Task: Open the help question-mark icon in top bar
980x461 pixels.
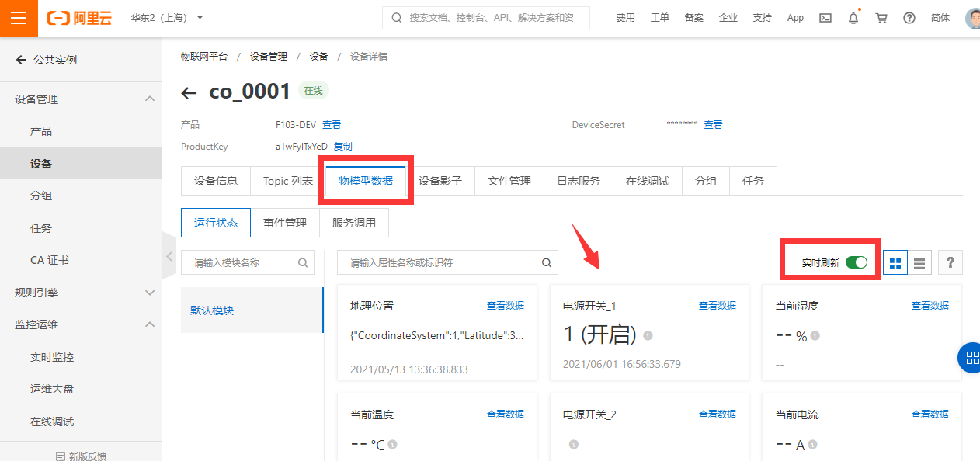Action: [x=909, y=17]
